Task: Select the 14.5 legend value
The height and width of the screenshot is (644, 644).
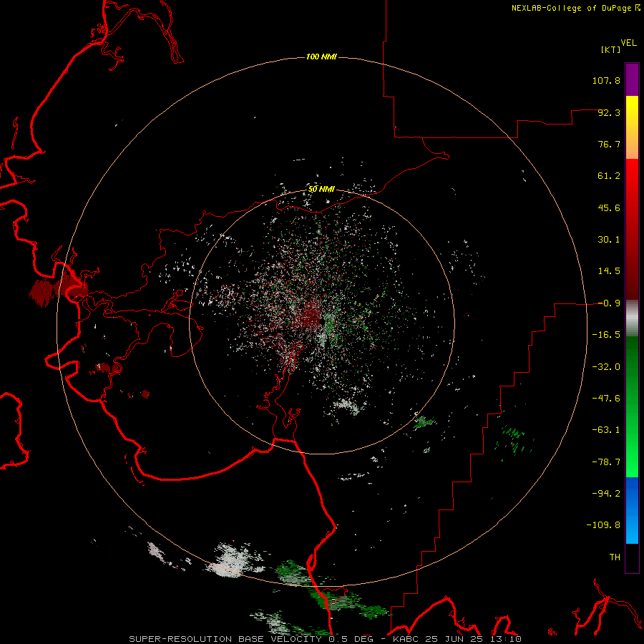Action: 609,271
